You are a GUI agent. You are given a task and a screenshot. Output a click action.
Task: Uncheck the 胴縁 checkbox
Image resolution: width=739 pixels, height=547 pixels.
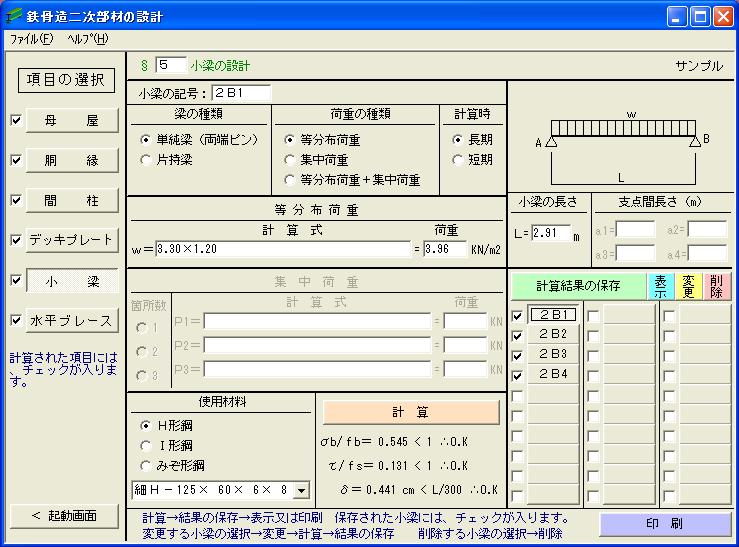(x=15, y=161)
